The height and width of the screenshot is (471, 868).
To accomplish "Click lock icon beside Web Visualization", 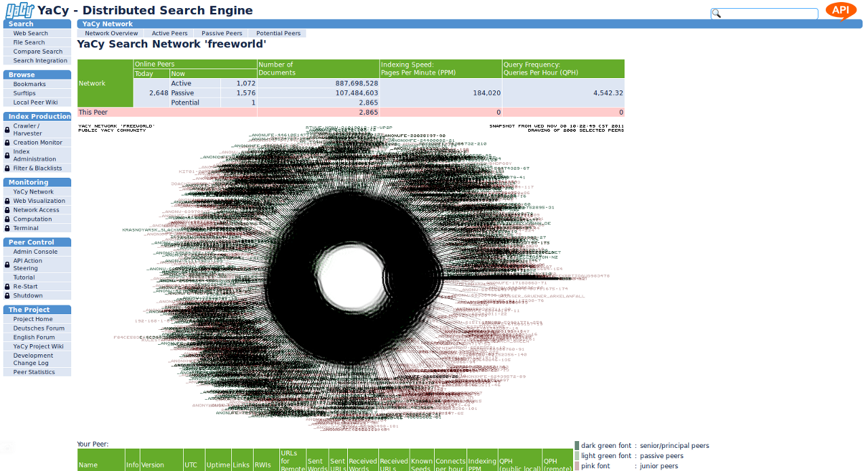I will click(7, 201).
